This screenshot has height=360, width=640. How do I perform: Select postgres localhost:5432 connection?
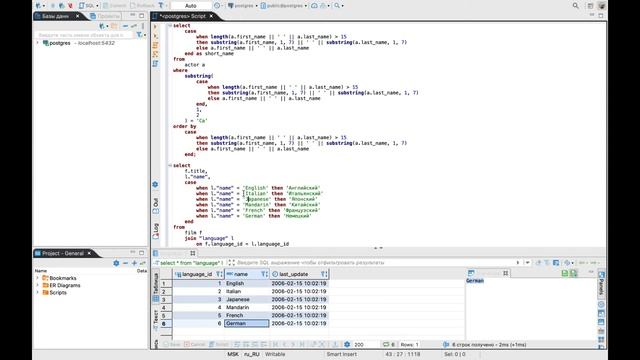(78, 43)
